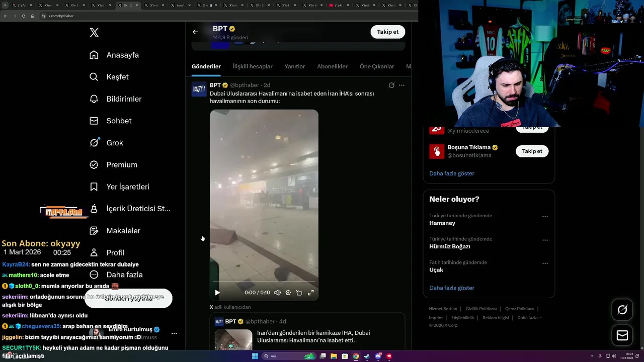This screenshot has height=362, width=644.
Task: Switch to Gönderiler tab
Action: point(206,66)
